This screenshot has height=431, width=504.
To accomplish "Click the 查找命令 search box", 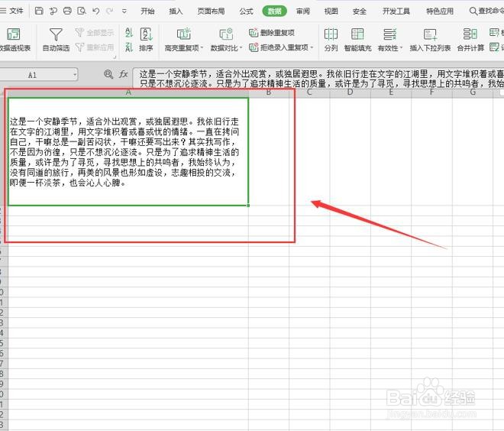I will [x=486, y=11].
